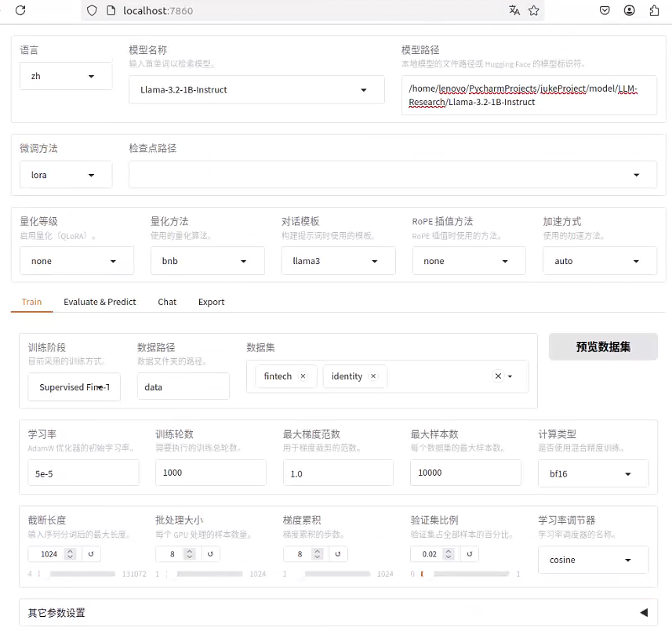
Task: Open the cosine learning rate scheduler dropdown
Action: (593, 560)
